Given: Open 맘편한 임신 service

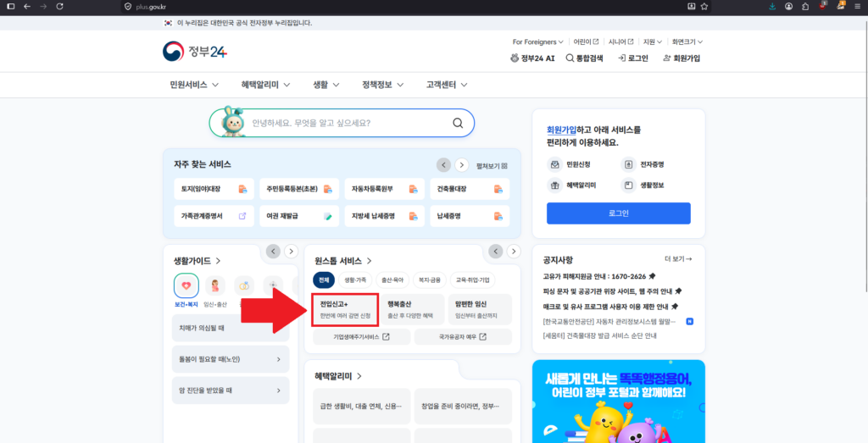Looking at the screenshot, I should 480,310.
